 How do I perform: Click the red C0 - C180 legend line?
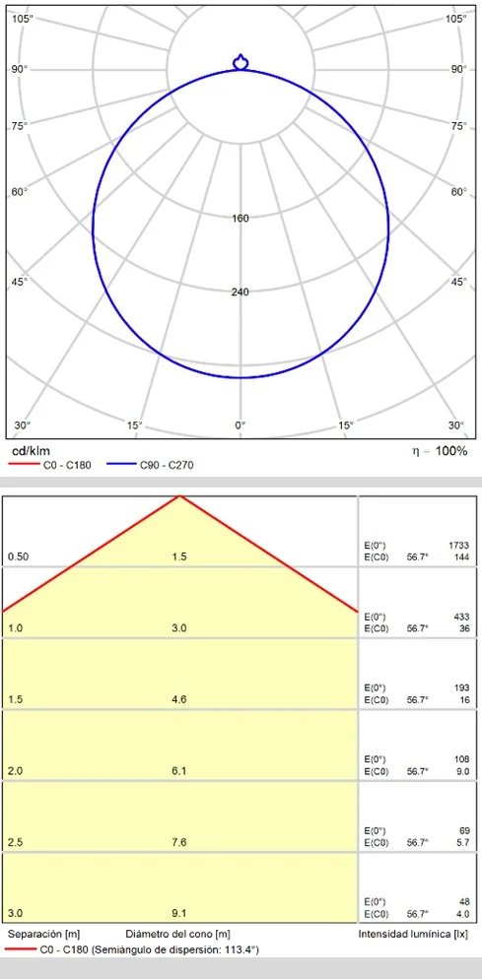pos(22,465)
